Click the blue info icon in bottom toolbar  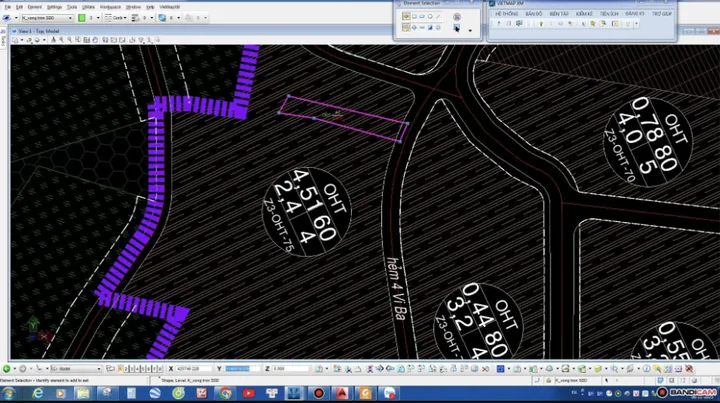(x=646, y=369)
